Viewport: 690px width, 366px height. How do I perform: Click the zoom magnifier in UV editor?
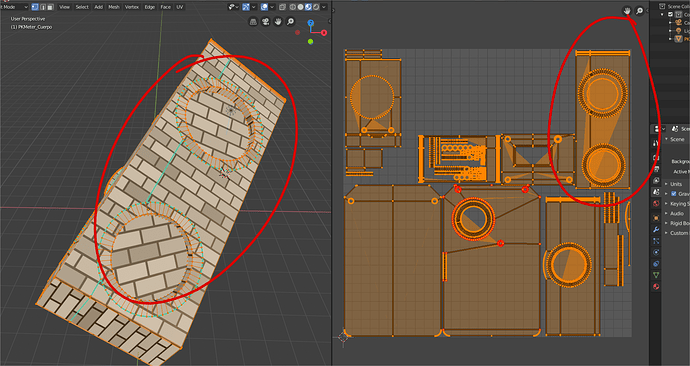coord(639,11)
